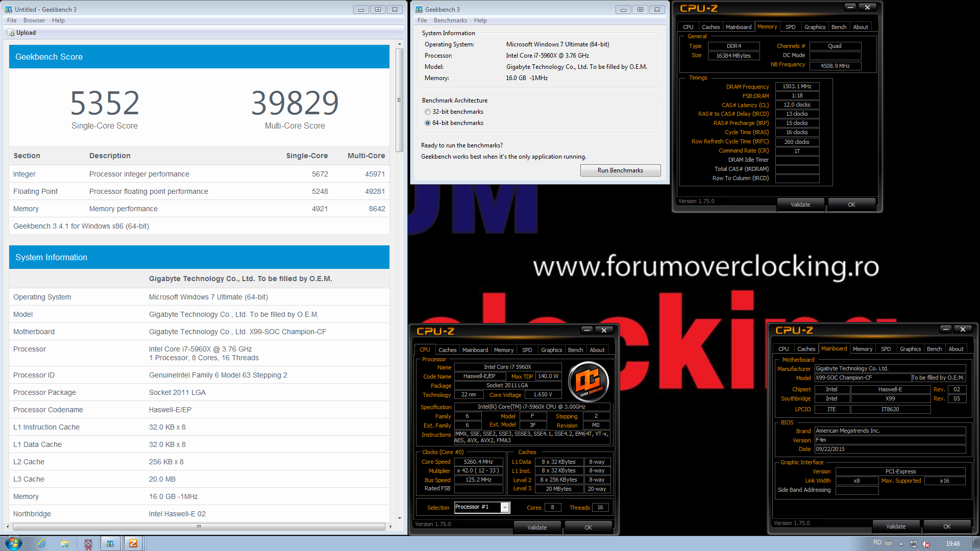Click the BIOS Version field showing F4m
980x551 pixels.
(x=890, y=440)
